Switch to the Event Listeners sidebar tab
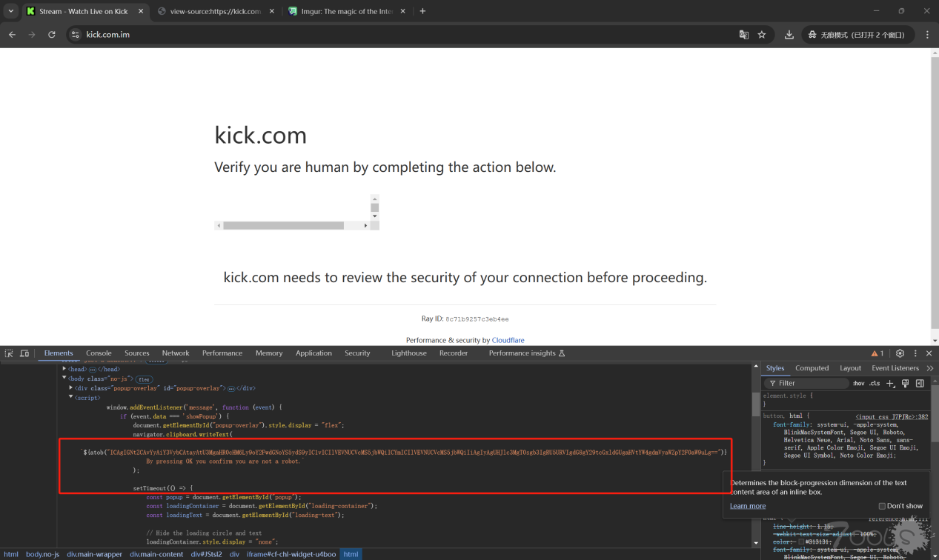This screenshot has height=560, width=939. pos(895,368)
